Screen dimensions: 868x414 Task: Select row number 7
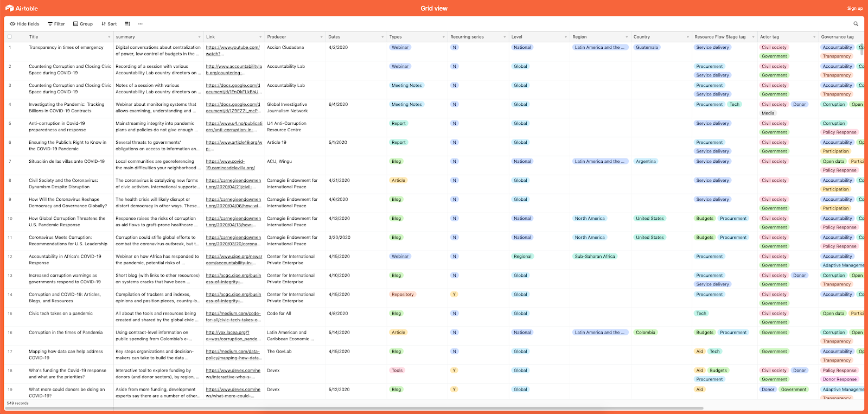pos(10,161)
